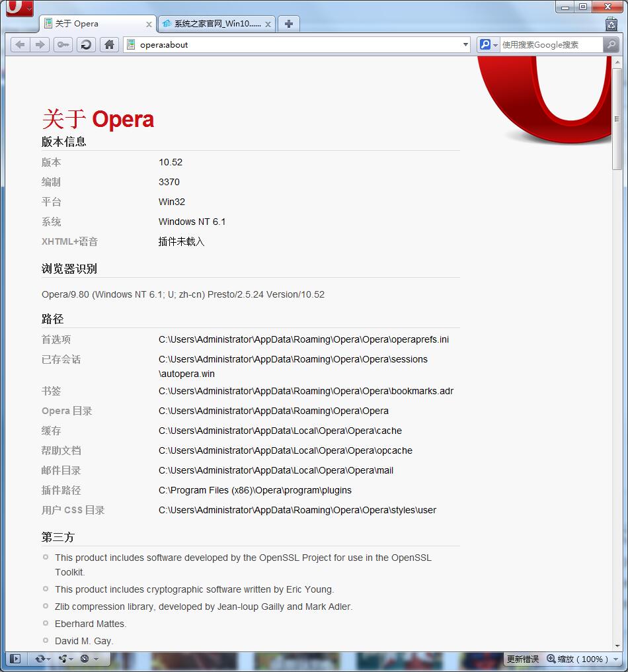The height and width of the screenshot is (672, 628).
Task: Open Opera Unite from the status bar
Action: coord(61,659)
